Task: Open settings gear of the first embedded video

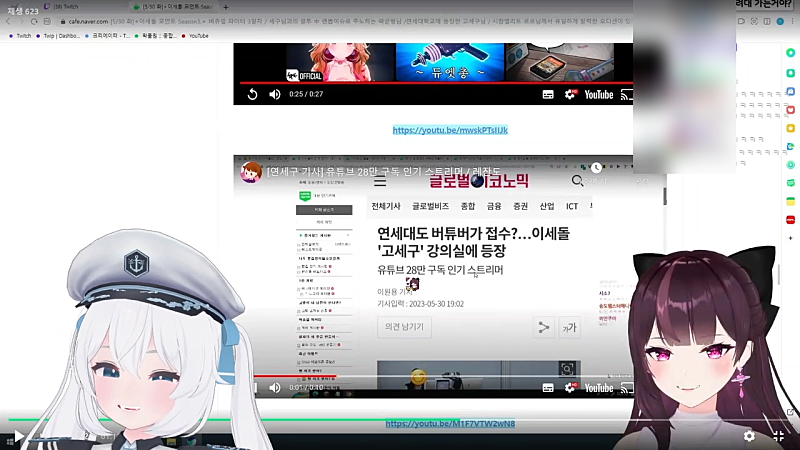Action: 570,94
